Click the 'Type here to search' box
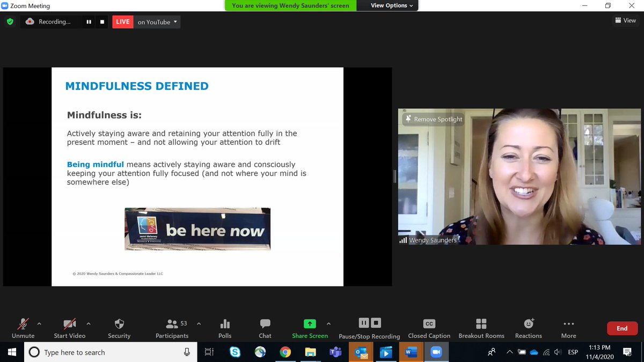Image resolution: width=644 pixels, height=362 pixels. 112,352
